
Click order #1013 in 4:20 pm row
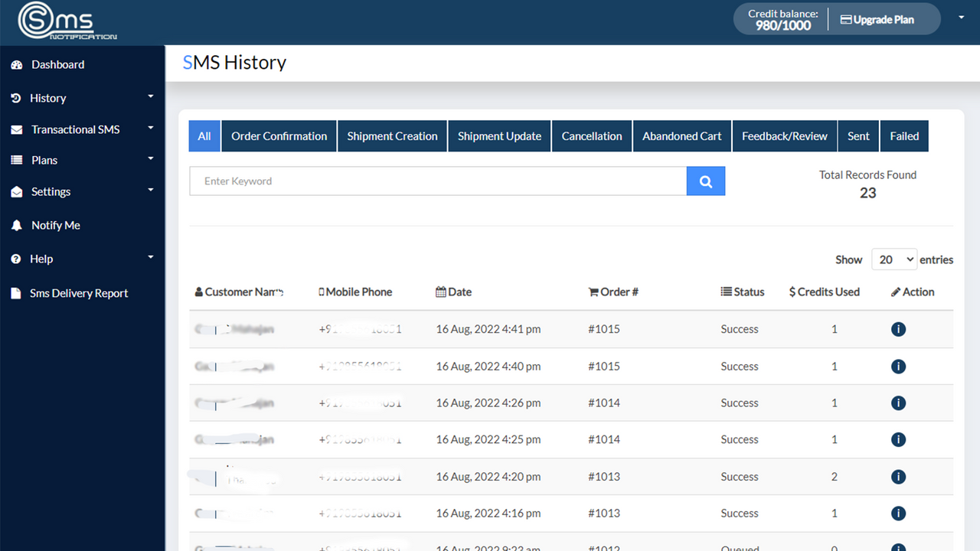(604, 477)
